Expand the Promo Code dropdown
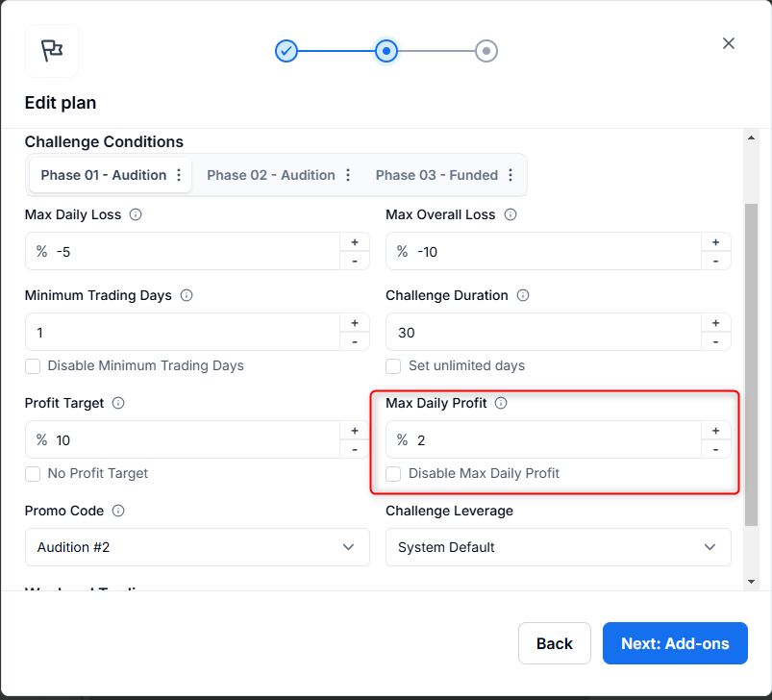Screen dimensions: 772x700 pos(197,547)
